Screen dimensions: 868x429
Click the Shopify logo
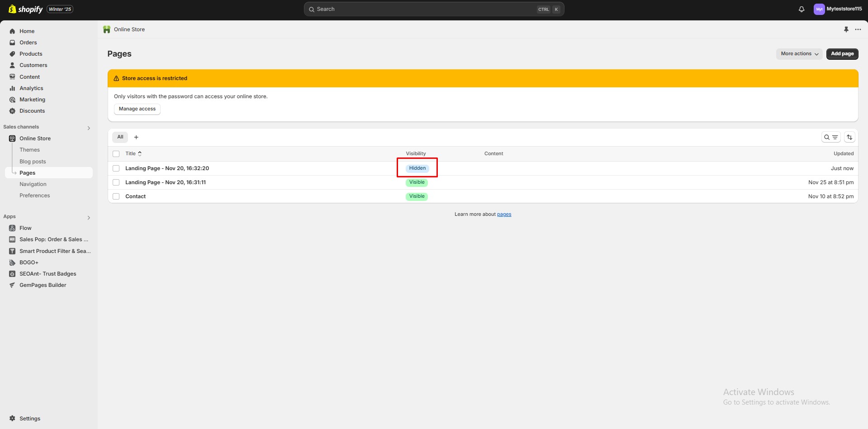click(x=26, y=9)
